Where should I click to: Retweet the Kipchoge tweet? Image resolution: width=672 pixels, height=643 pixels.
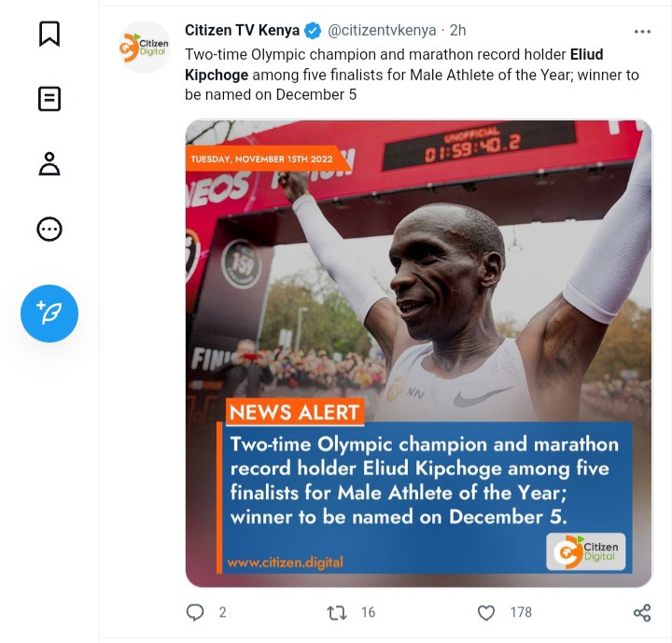[x=337, y=612]
